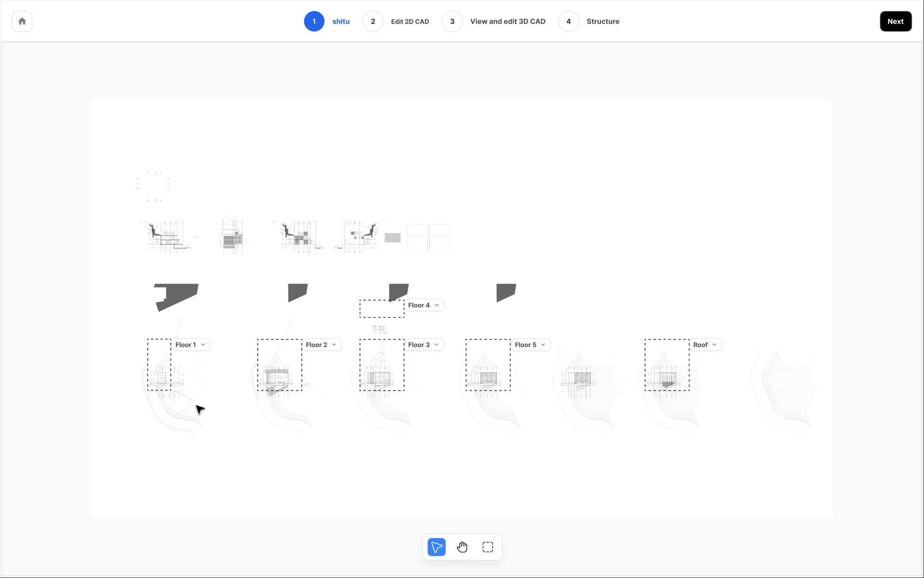Viewport: 924px width, 578px height.
Task: Expand the Floor 2 dropdown
Action: (322, 345)
